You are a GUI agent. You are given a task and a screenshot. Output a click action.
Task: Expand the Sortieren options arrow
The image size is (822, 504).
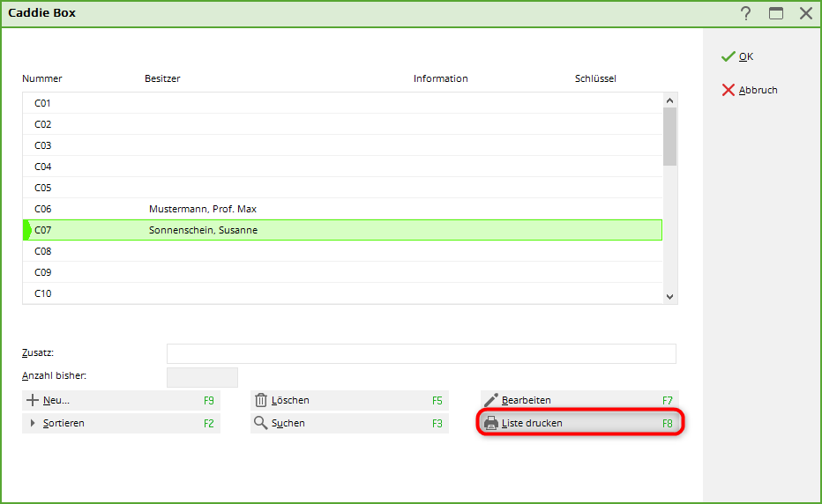[34, 424]
